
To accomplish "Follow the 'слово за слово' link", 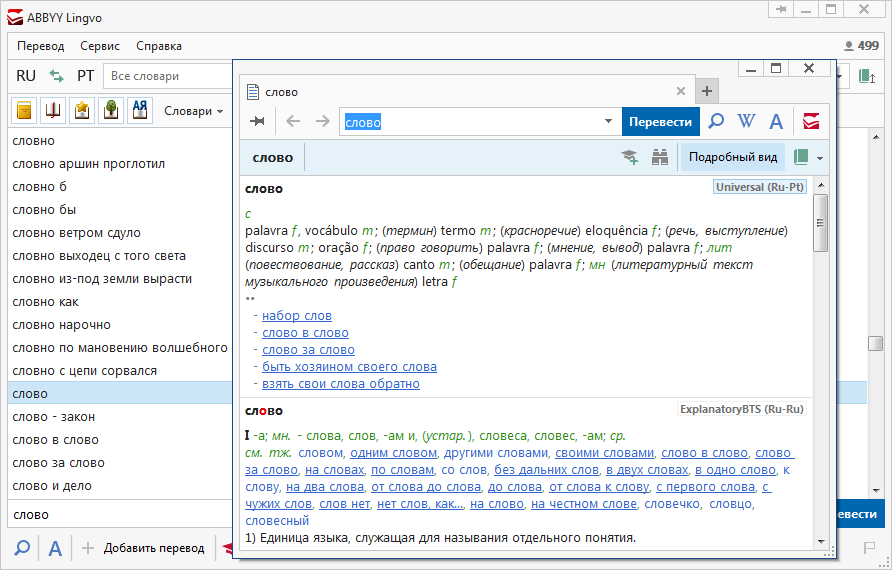I will (308, 350).
